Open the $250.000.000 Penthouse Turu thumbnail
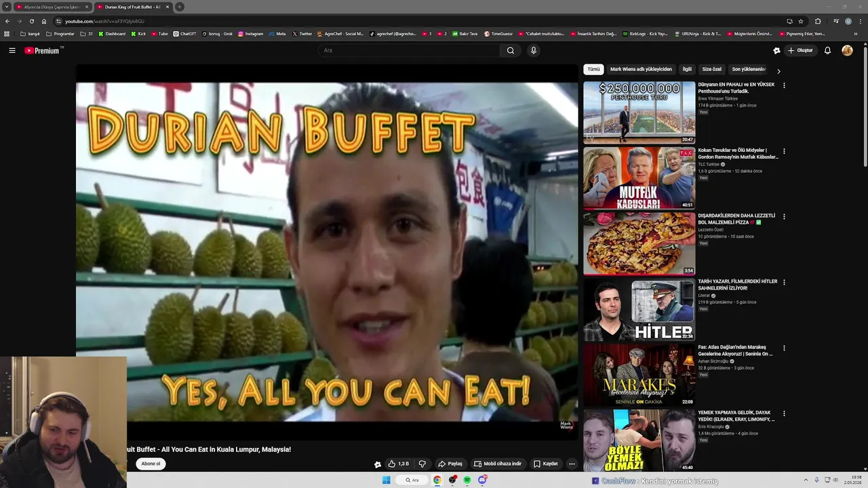This screenshot has height=488, width=868. (639, 112)
